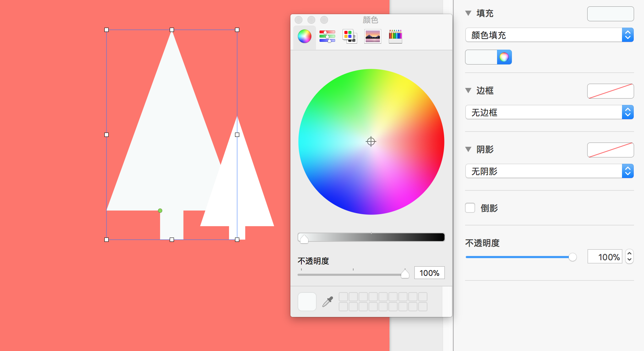Screen dimensions: 644x351
Task: Click the crosshair on the color wheel
Action: coord(371,141)
